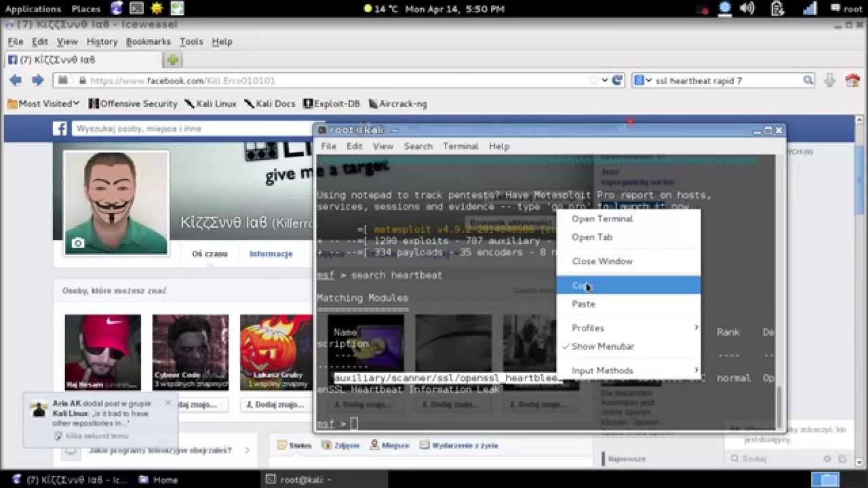Click the green notes launcher in top panel
Screen dimensions: 868x488
point(177,9)
